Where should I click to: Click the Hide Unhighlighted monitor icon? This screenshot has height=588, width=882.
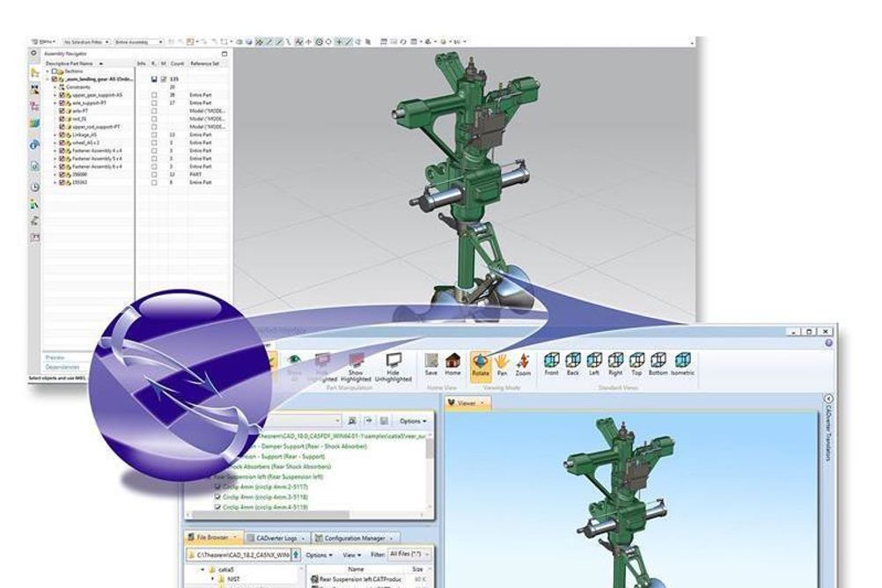coord(393,361)
